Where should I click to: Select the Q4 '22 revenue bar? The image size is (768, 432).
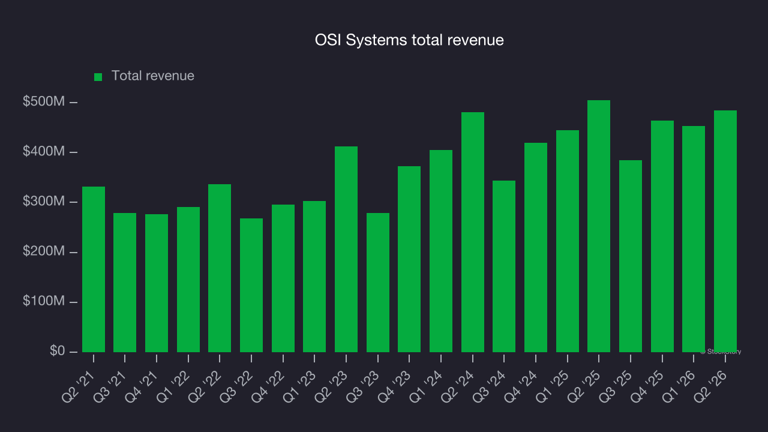(283, 278)
